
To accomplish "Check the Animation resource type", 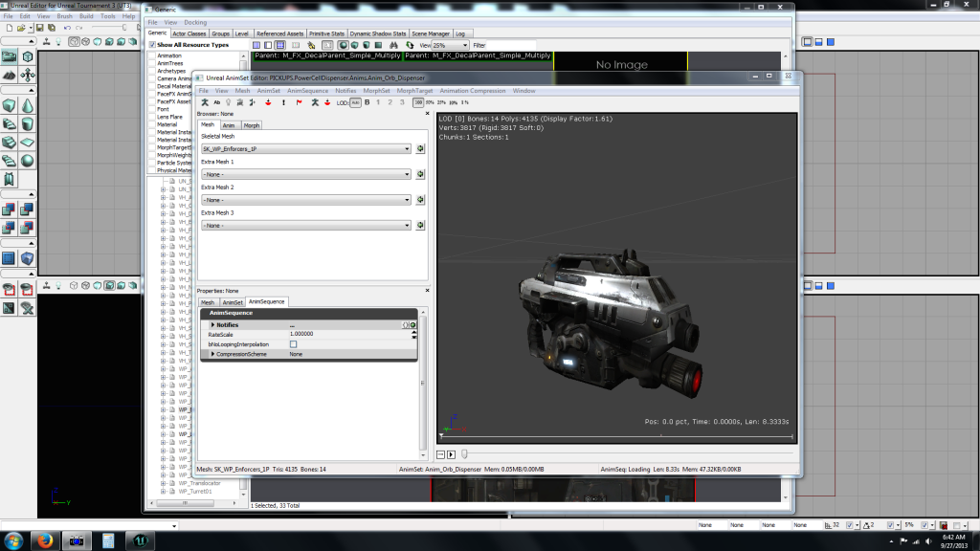I will (x=152, y=55).
